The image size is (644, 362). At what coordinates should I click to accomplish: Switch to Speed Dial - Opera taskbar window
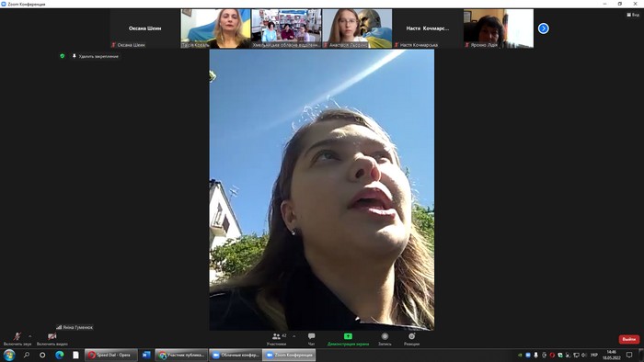(111, 355)
